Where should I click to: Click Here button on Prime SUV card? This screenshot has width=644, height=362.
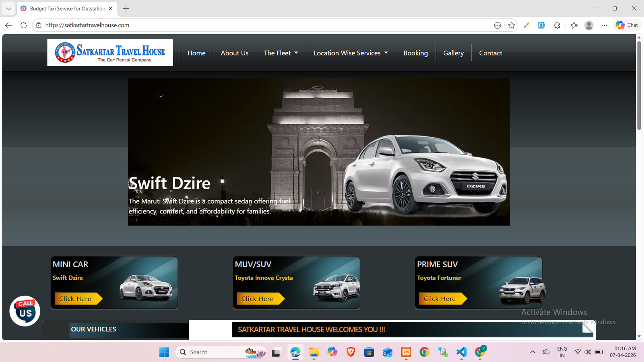443,298
